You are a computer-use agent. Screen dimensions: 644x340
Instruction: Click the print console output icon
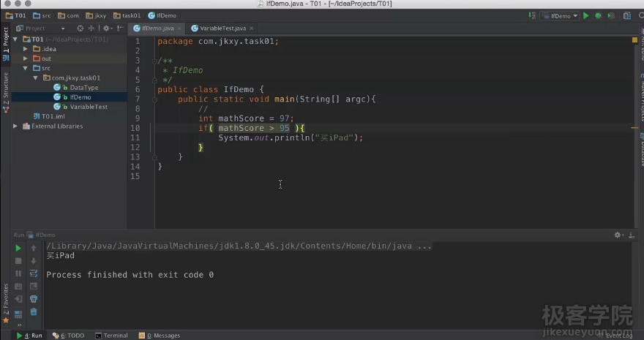click(34, 298)
